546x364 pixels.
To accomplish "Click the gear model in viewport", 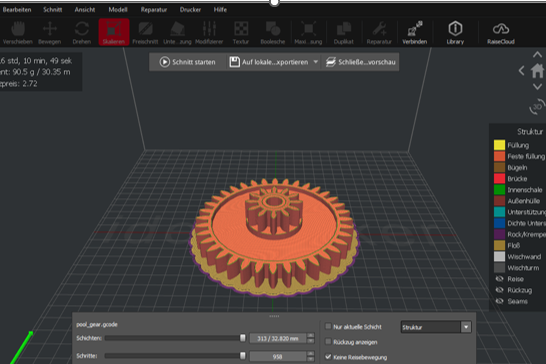I will click(274, 238).
